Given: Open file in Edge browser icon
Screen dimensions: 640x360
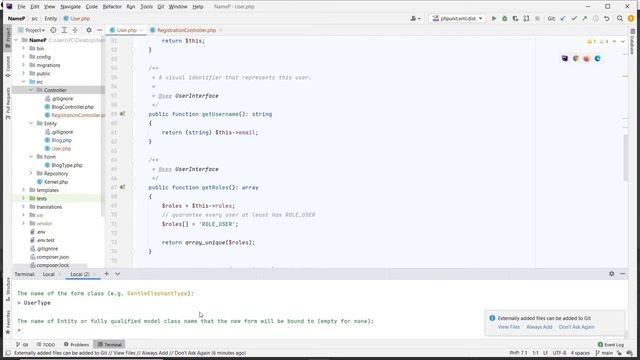Looking at the screenshot, I should point(598,58).
